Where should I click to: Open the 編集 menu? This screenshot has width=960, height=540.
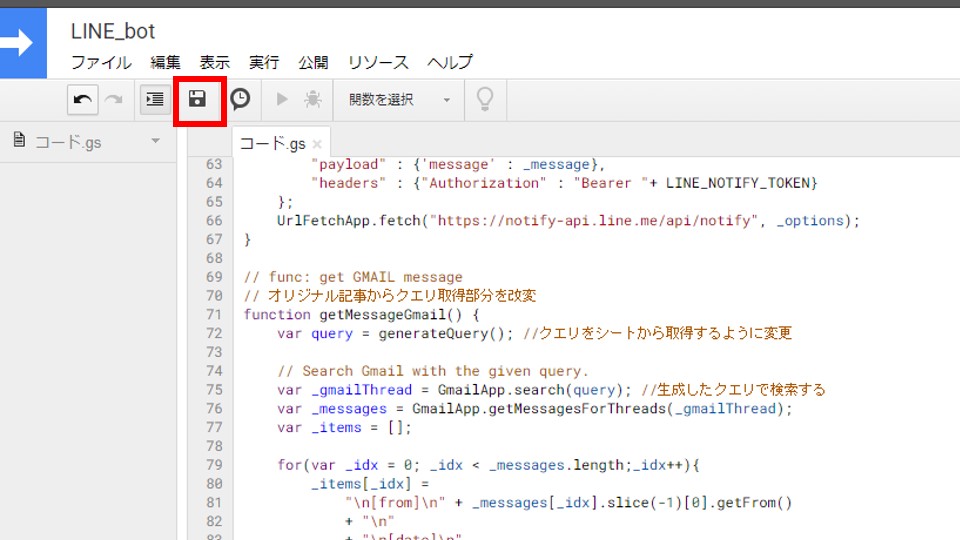165,62
